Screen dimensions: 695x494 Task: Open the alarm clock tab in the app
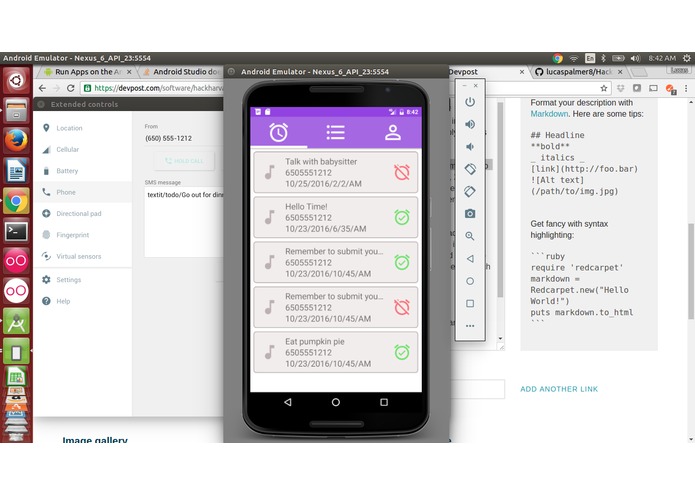click(279, 132)
